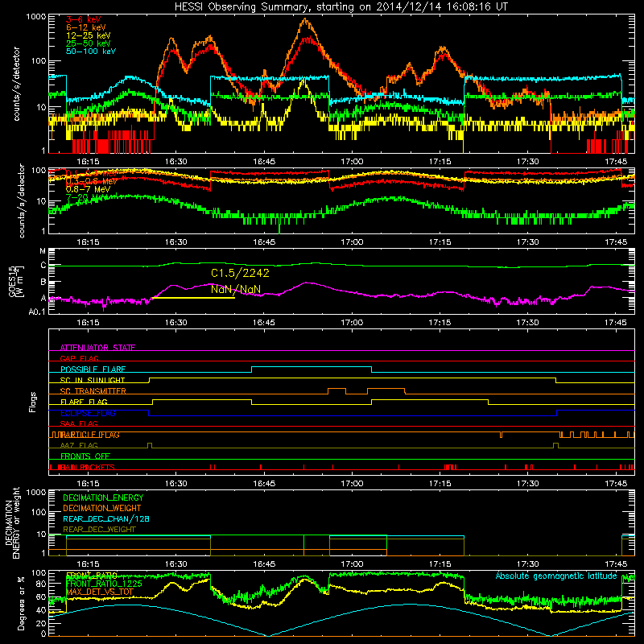This screenshot has height=644, width=644.
Task: Select the FLARE_FLAG label
Action: (84, 402)
